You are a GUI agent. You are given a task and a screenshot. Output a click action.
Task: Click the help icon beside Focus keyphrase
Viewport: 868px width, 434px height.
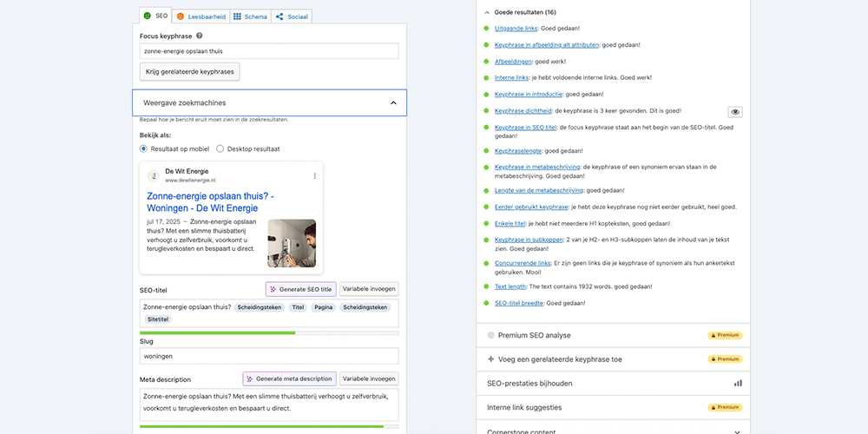point(200,36)
